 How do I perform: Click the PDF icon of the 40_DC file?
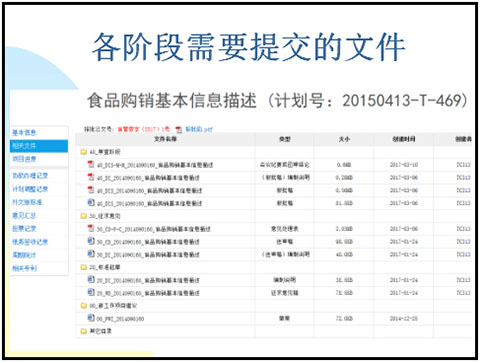coord(91,177)
